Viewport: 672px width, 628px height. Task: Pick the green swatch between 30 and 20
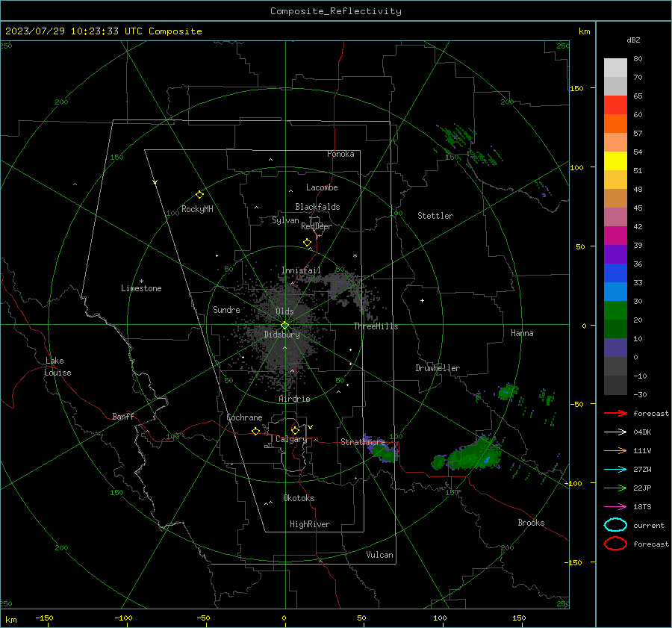tap(615, 311)
